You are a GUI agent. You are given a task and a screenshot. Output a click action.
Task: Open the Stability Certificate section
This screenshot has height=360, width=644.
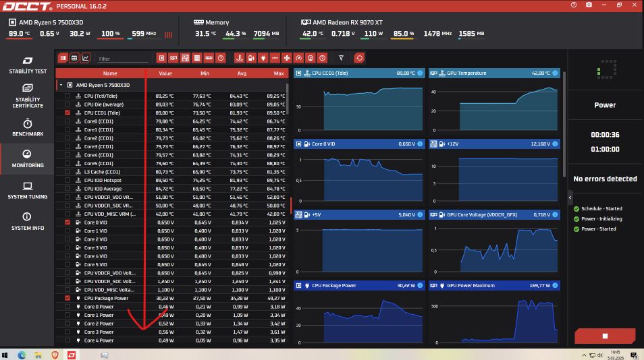click(28, 96)
